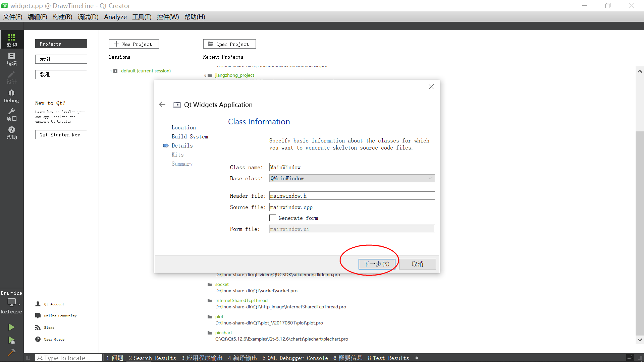The image size is (644, 362).
Task: Go back with wizard arrow icon
Action: tap(162, 105)
